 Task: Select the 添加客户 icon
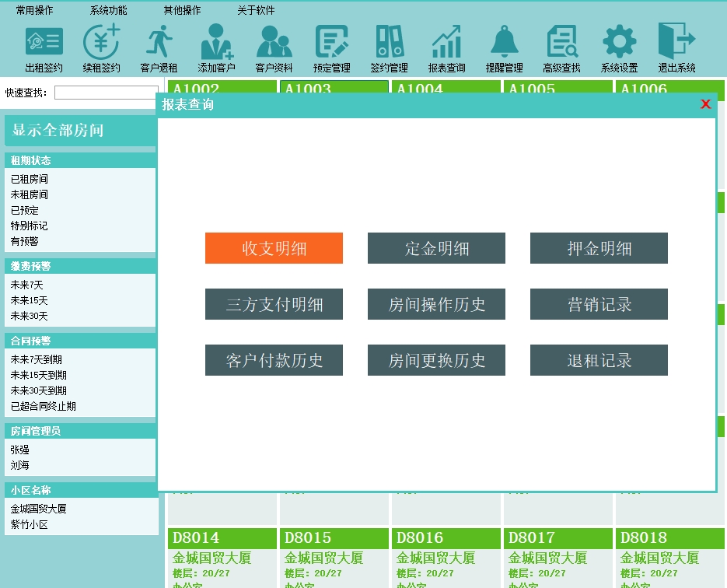coord(216,42)
